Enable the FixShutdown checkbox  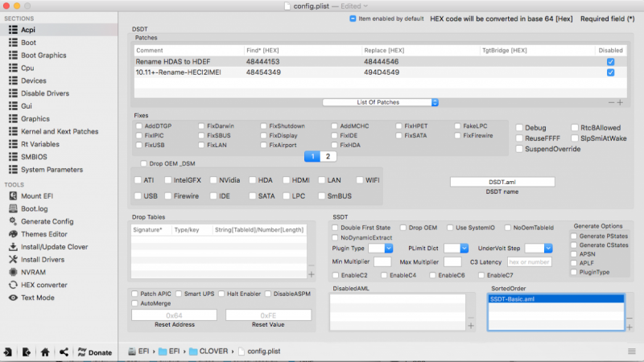click(x=264, y=126)
